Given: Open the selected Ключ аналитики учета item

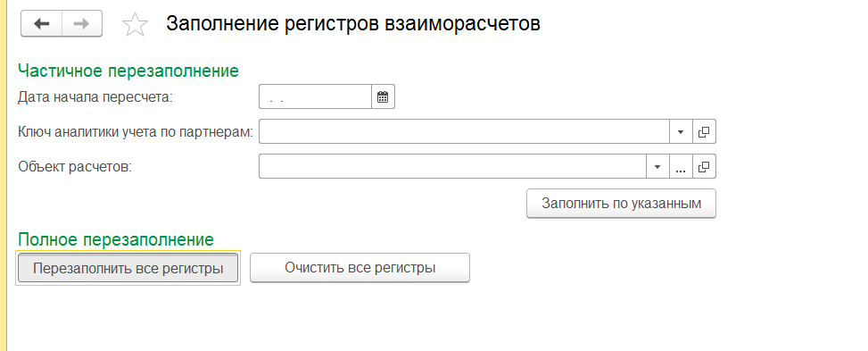Looking at the screenshot, I should pos(704,131).
